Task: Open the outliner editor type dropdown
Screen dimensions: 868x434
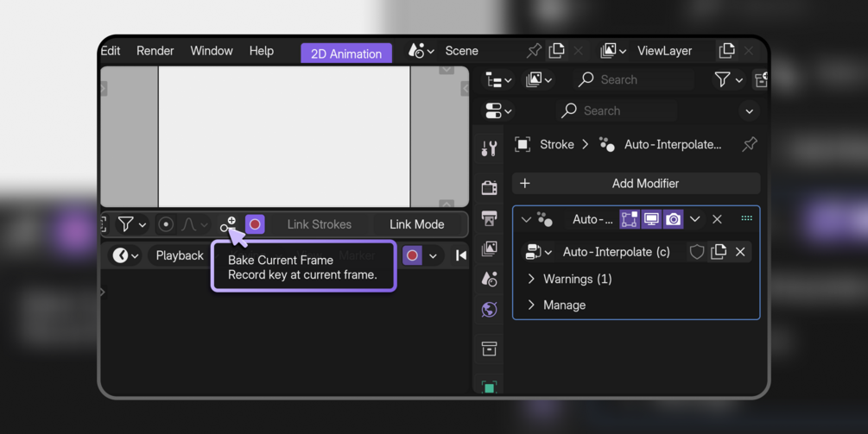Action: 498,80
